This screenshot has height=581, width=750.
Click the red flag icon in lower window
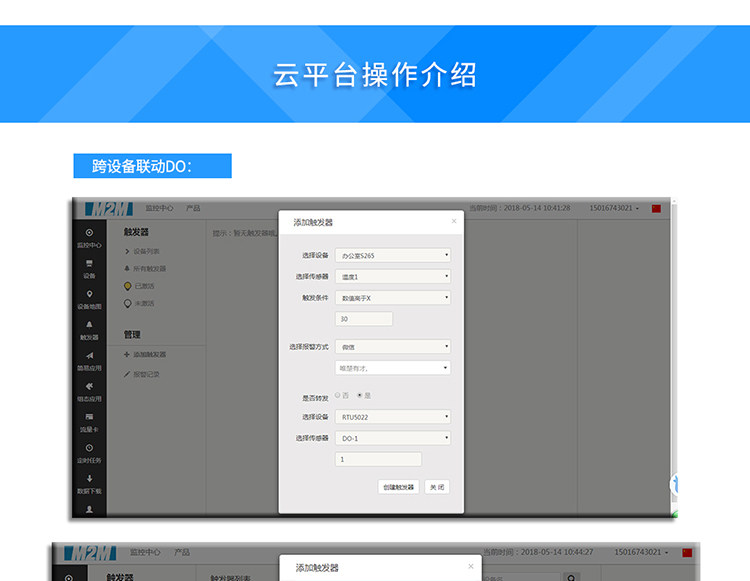click(687, 553)
